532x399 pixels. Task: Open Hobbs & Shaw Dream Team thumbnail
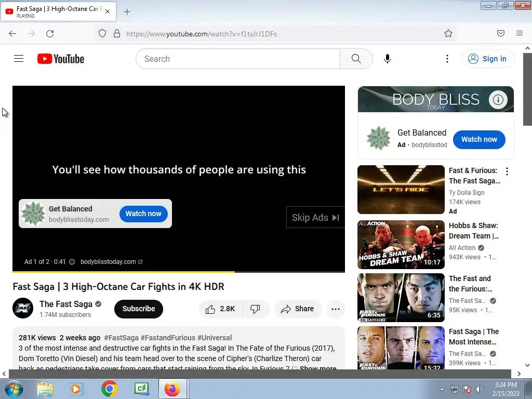click(401, 245)
